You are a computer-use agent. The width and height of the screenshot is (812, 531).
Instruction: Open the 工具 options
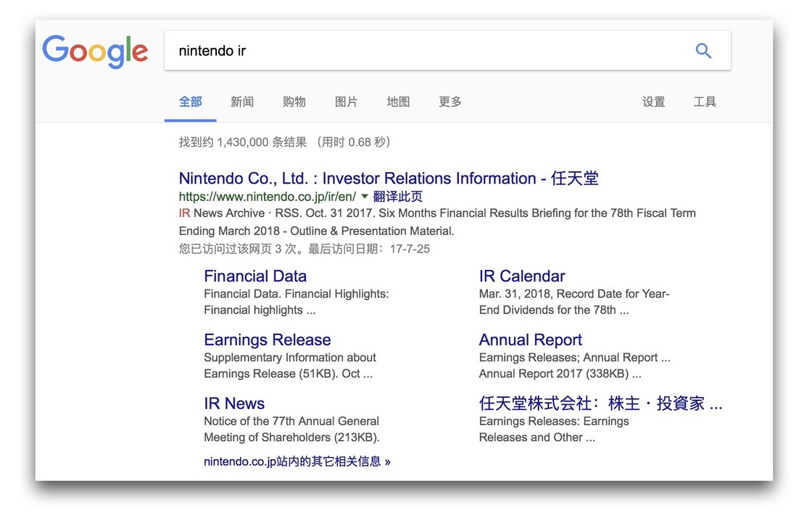tap(705, 102)
